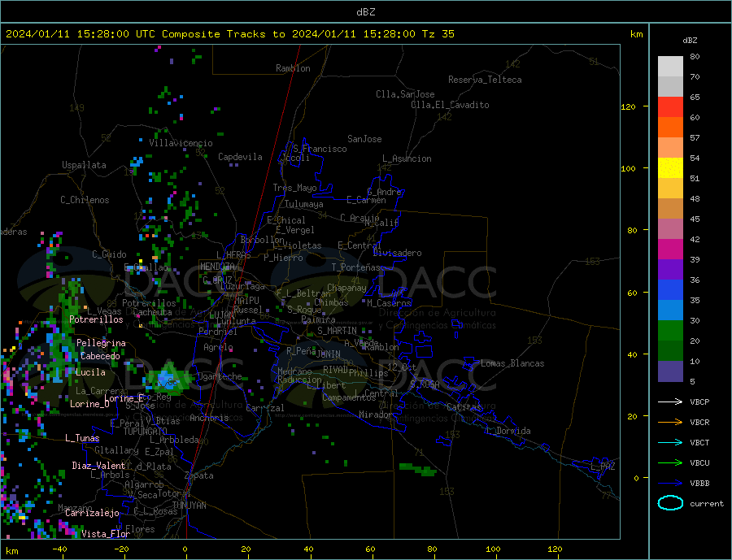Click the light blue 30 dBZ swatch
Viewport: 732px width, 560px height.
[x=670, y=310]
